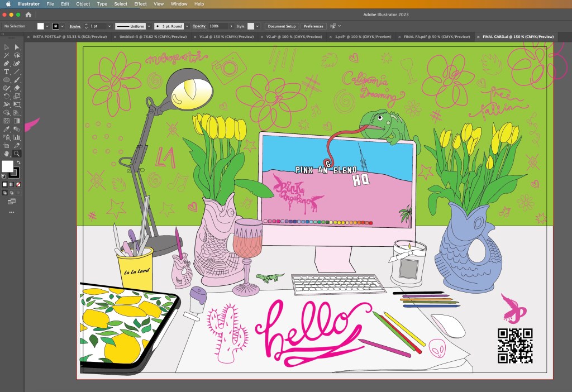The height and width of the screenshot is (392, 572).
Task: Pick the Hand tool
Action: point(7,153)
